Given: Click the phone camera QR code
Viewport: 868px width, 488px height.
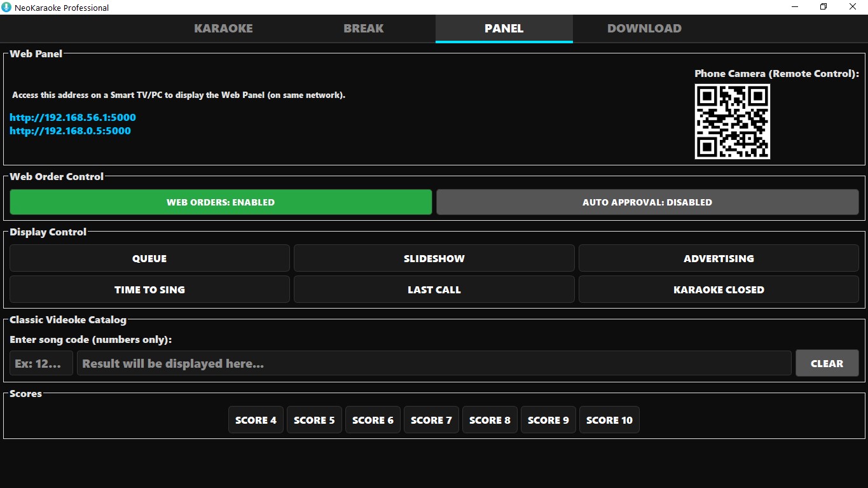Looking at the screenshot, I should [732, 122].
